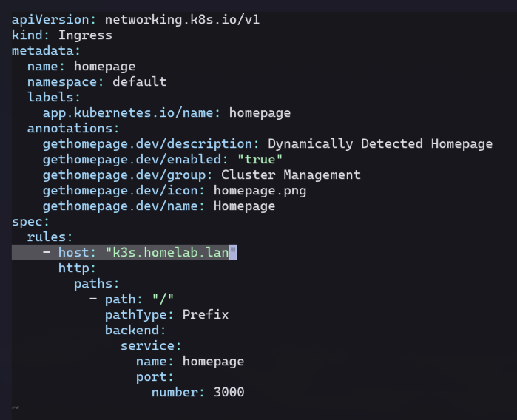Click the apiVersion value networking.k8s.io/v1
517x420 pixels.
tap(182, 19)
